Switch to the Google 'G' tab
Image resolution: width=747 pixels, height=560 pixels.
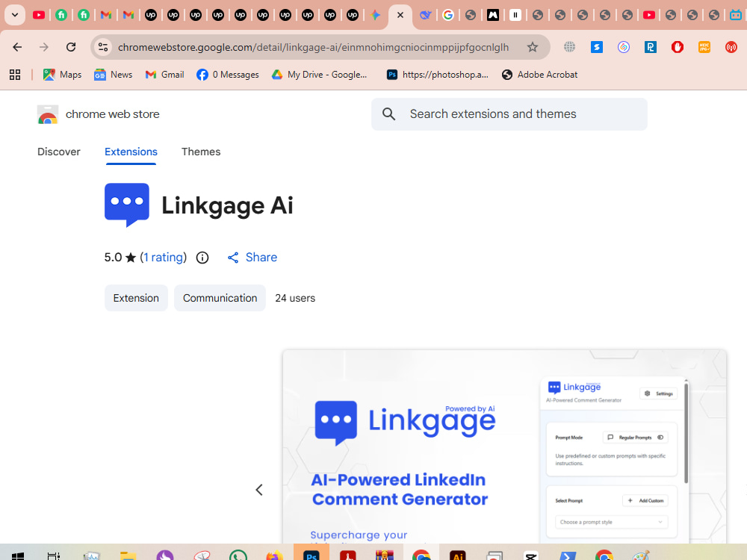(447, 15)
